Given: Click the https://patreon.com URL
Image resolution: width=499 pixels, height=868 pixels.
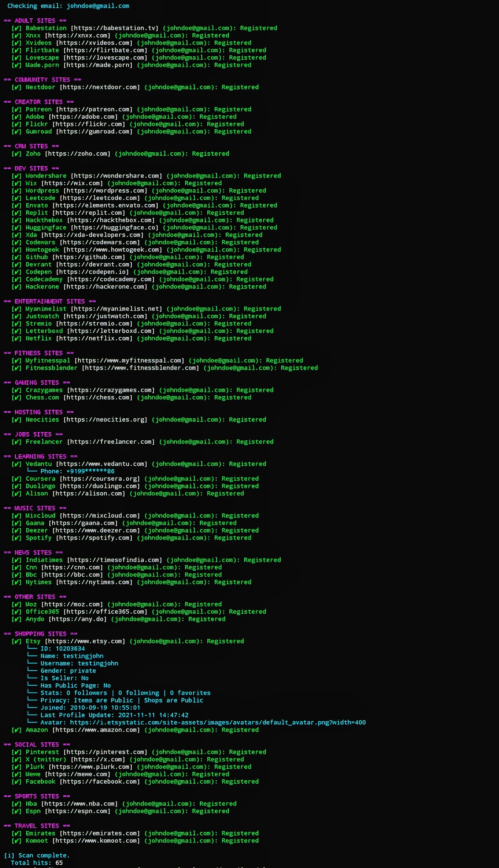Looking at the screenshot, I should (x=94, y=109).
